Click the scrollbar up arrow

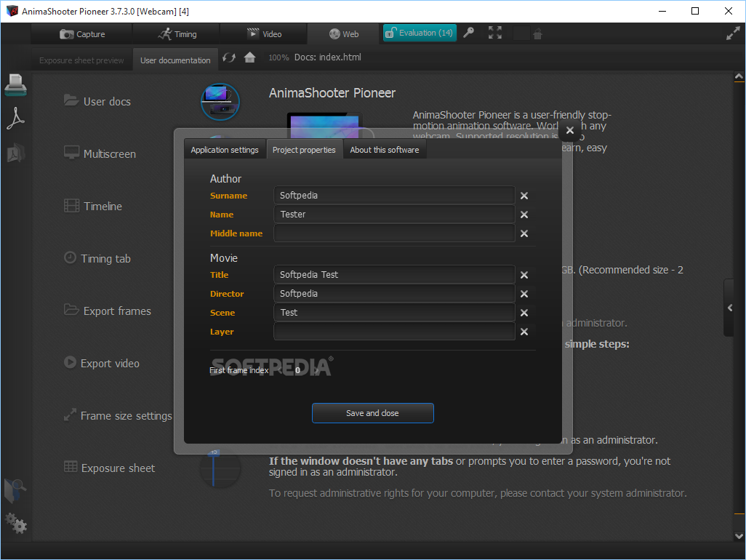pos(739,76)
